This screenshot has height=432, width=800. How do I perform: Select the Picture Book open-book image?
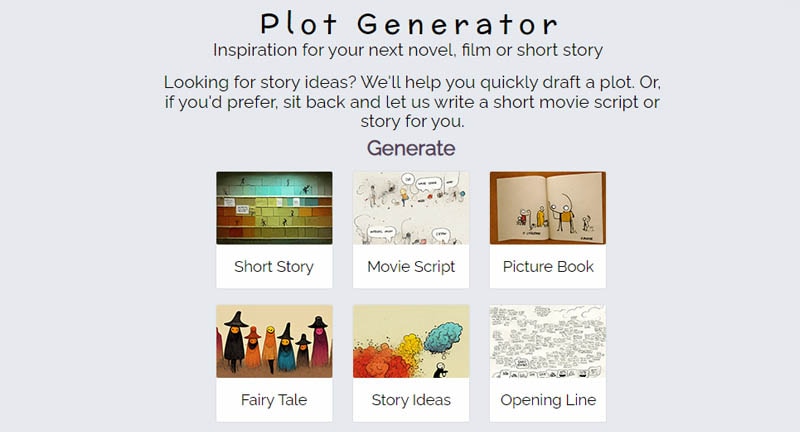pos(547,208)
